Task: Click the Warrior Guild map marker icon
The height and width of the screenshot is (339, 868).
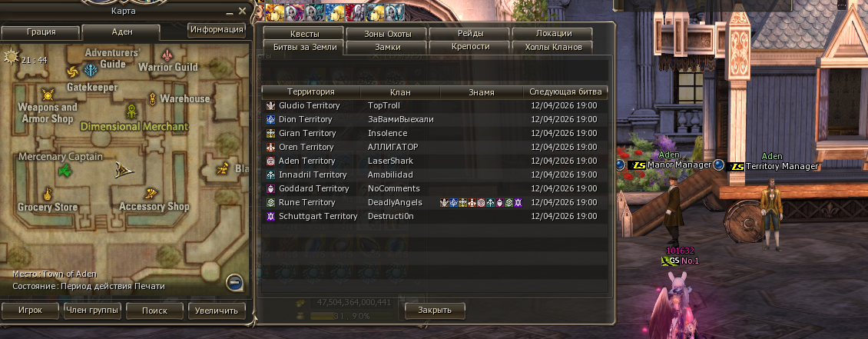Action: (167, 55)
